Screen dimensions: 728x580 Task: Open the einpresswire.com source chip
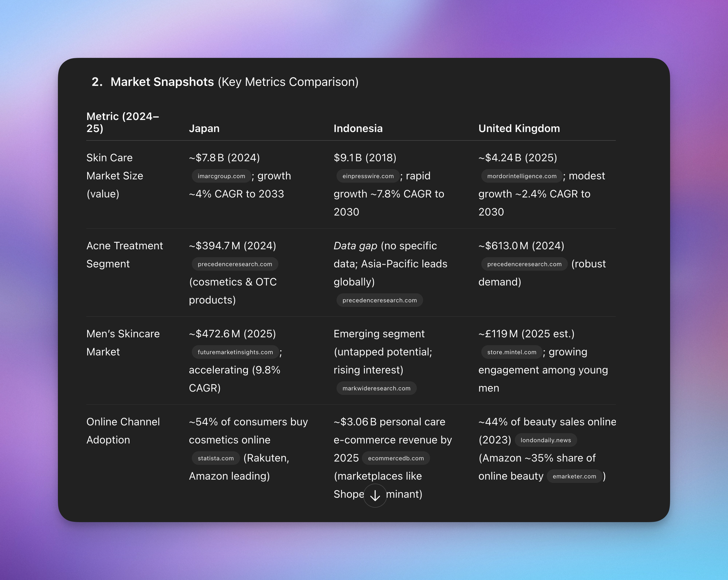[368, 176]
